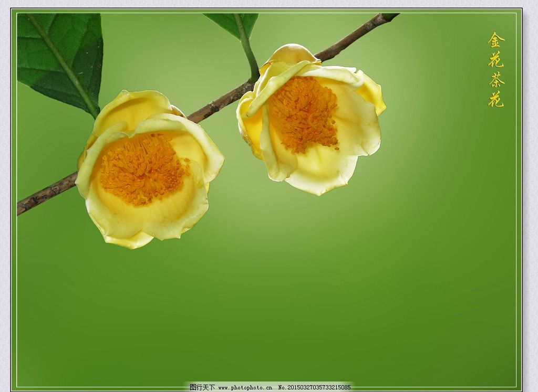
Task: Click the orange stamens of right flower
Action: click(305, 113)
